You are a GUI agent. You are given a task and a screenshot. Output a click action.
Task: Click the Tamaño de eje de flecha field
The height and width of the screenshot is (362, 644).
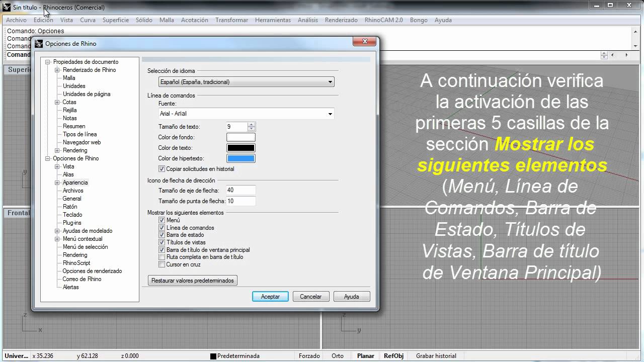(240, 190)
